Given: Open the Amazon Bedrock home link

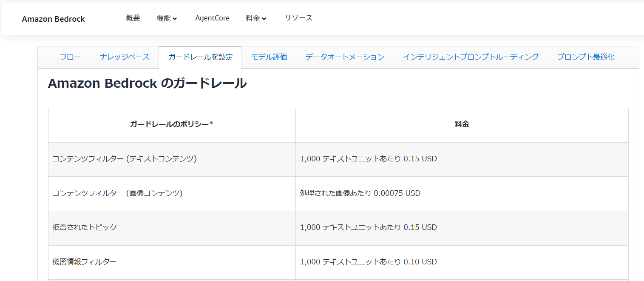Looking at the screenshot, I should [x=54, y=19].
